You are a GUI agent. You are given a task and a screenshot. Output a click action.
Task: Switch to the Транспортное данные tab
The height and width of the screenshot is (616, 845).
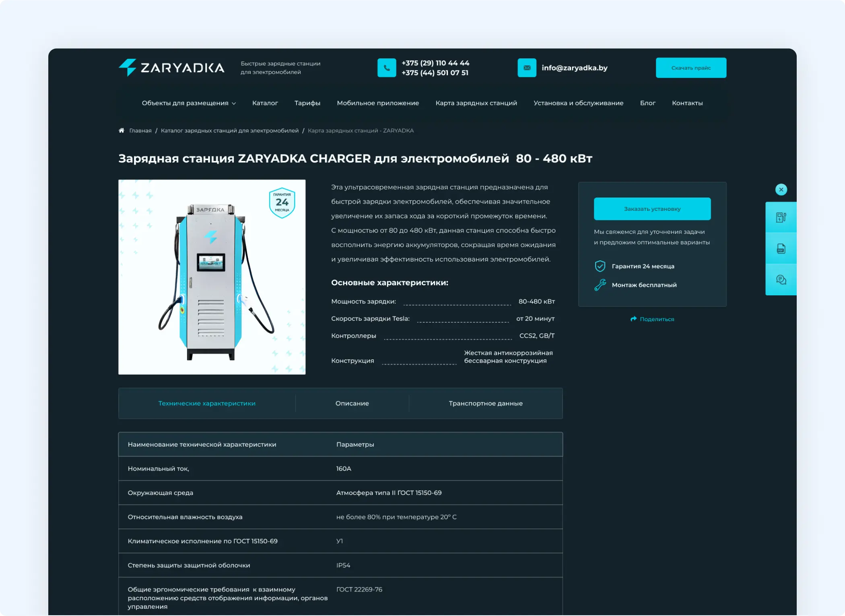(x=486, y=403)
